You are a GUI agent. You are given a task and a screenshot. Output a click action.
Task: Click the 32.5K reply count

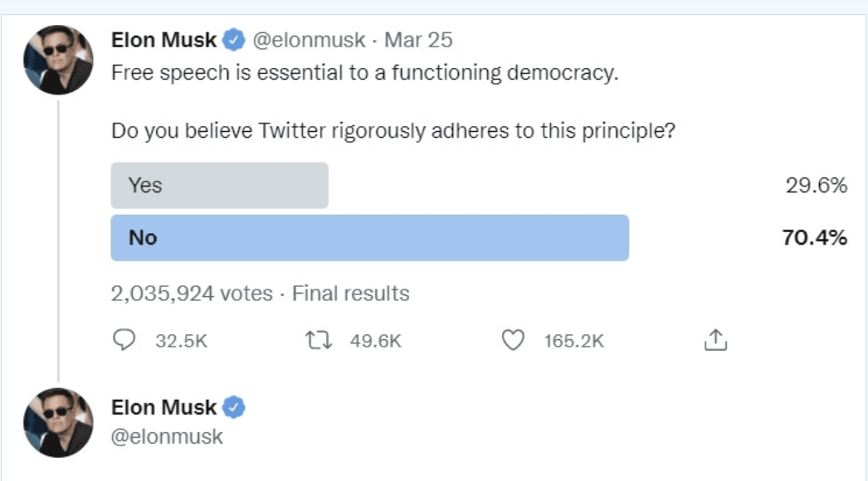[x=181, y=341]
